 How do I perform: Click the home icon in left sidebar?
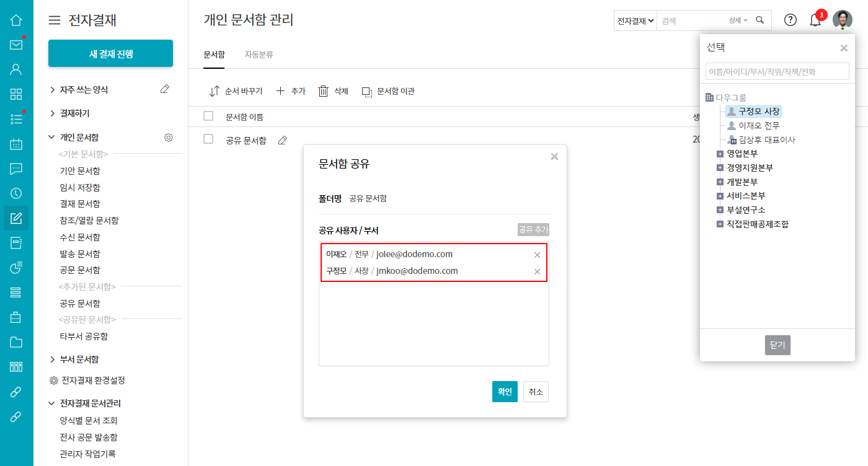pyautogui.click(x=16, y=20)
